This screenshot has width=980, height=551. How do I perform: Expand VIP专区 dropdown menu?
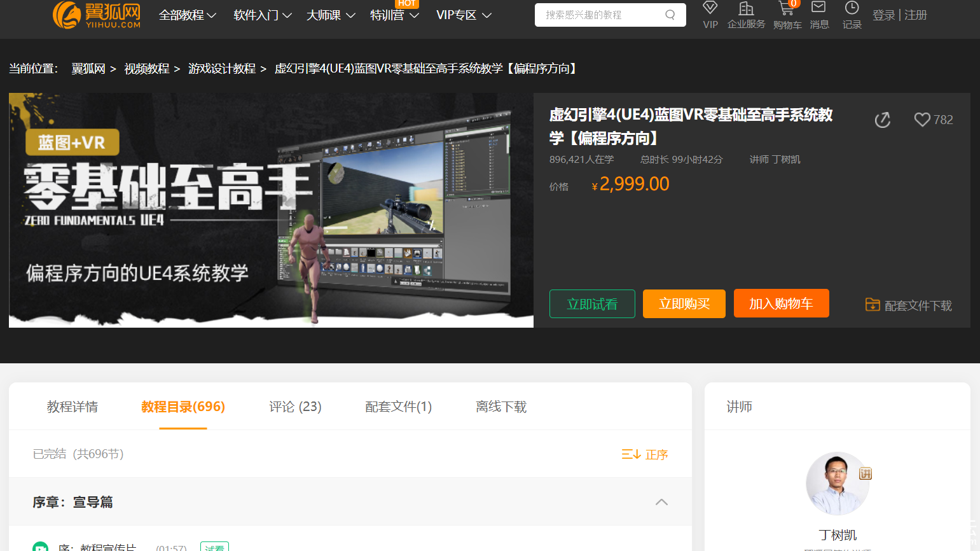[464, 15]
